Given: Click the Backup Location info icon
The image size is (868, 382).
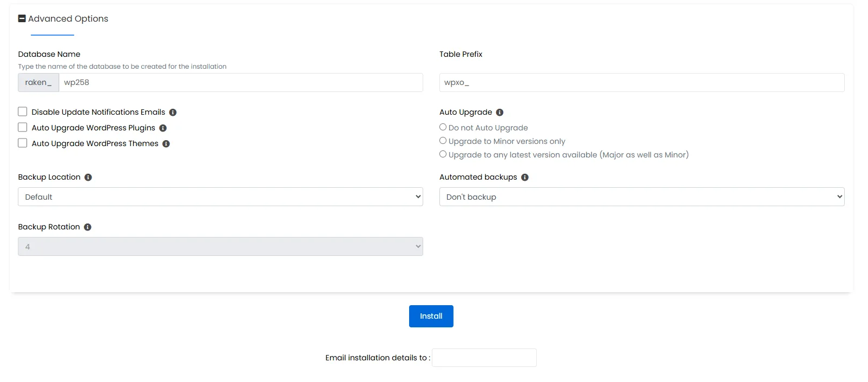Looking at the screenshot, I should click(x=88, y=177).
